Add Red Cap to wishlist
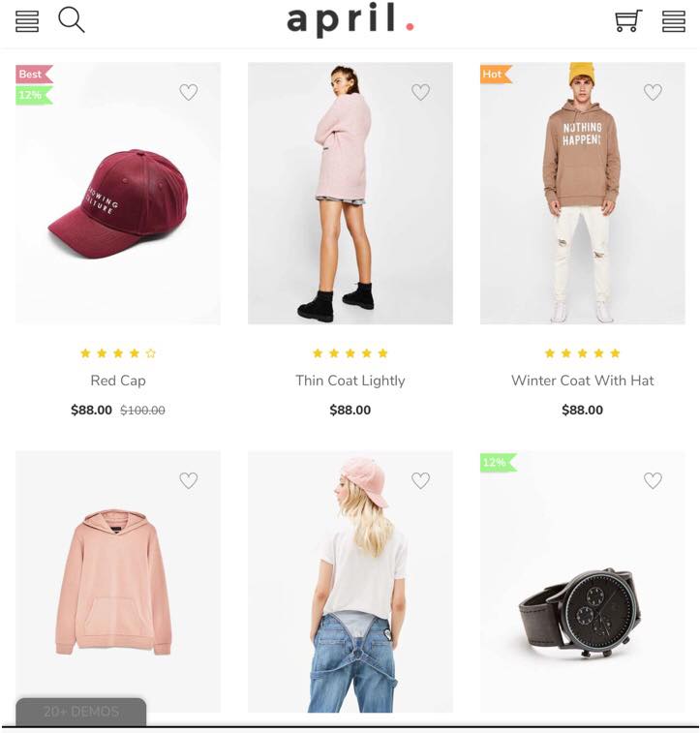Viewport: 700px width, 733px height. point(189,92)
